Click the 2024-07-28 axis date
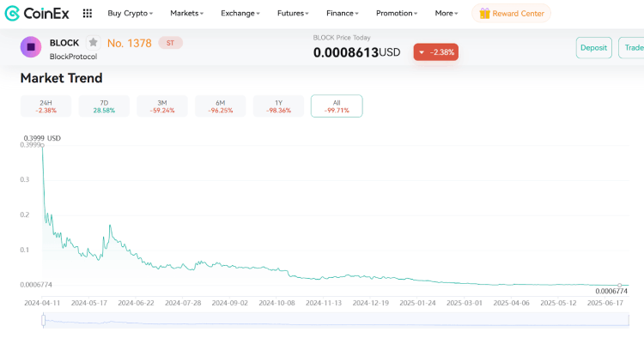The width and height of the screenshot is (644, 356). [183, 303]
